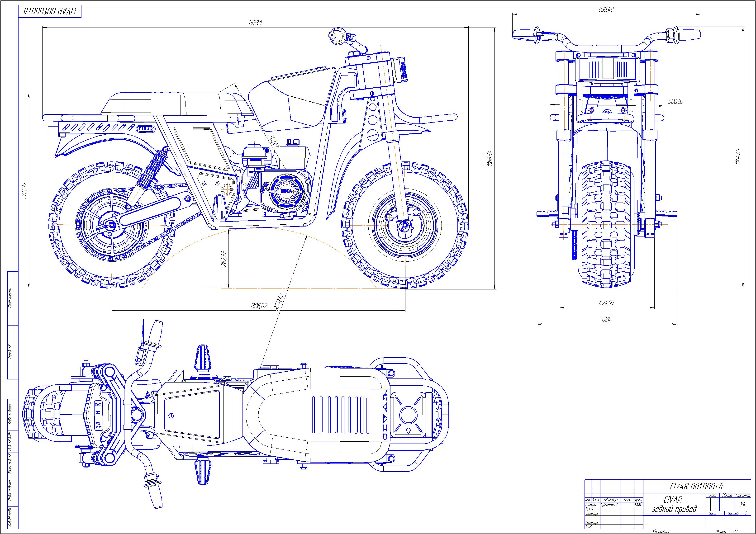Screen dimensions: 756x534
Task: Click the 869,99 seat height dimension
Action: coord(24,191)
